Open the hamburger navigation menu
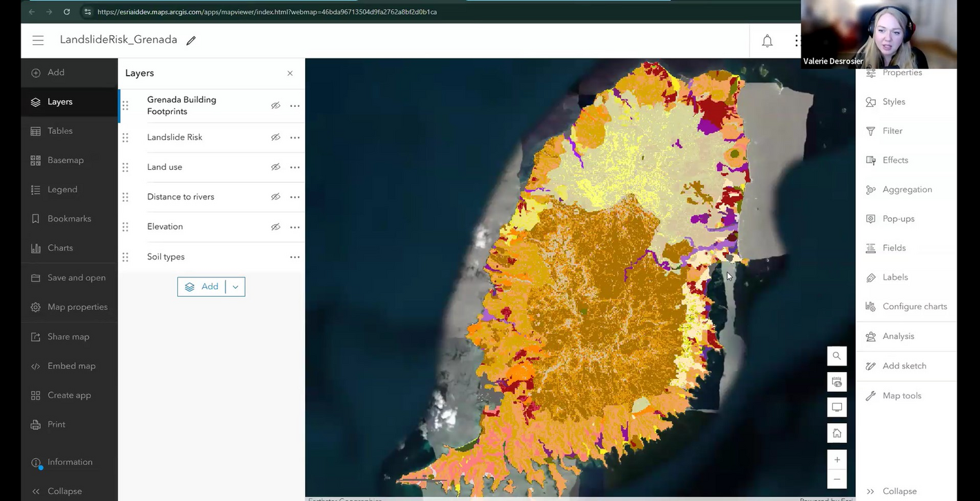 [38, 40]
